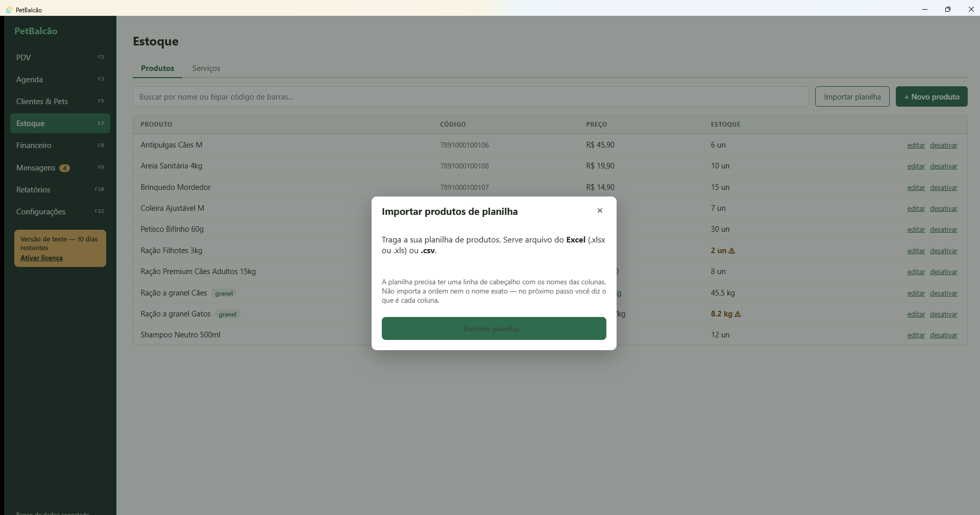
Task: Click the Escolher planilha button
Action: pos(494,329)
